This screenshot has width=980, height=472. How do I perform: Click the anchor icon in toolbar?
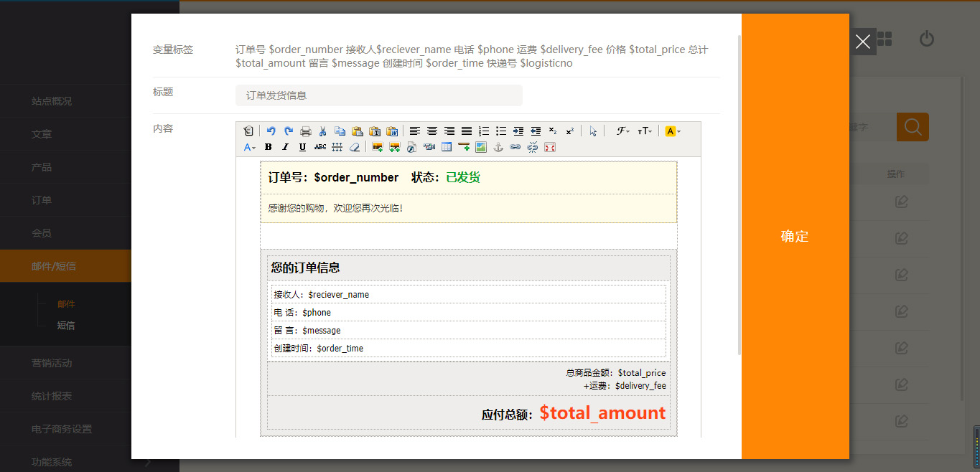coord(498,147)
